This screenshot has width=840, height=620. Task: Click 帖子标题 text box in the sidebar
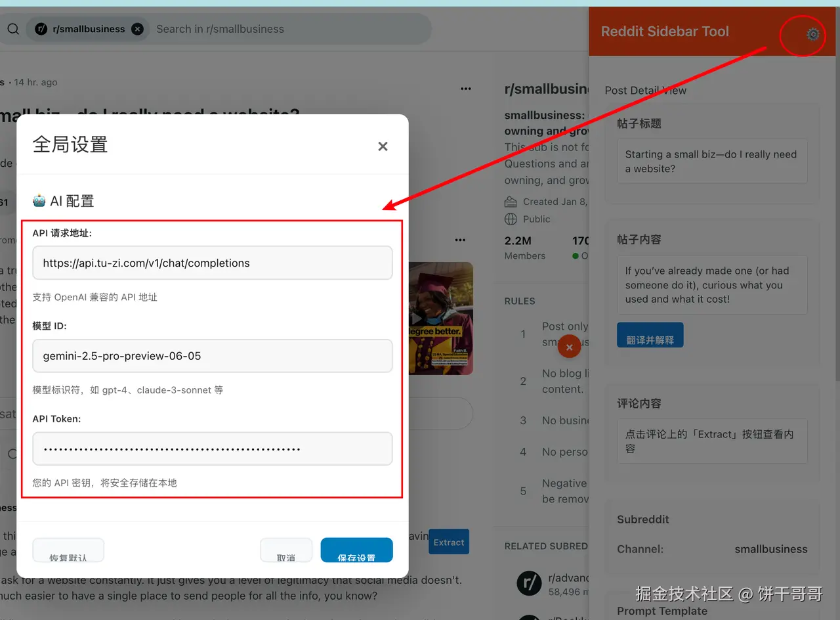point(712,162)
